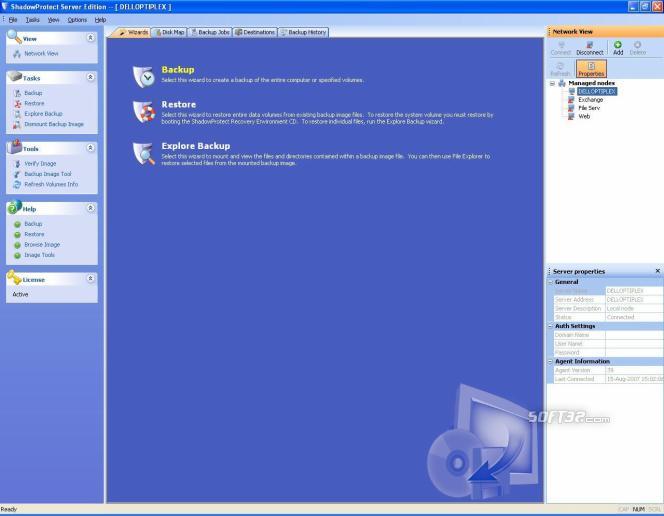664x516 pixels.
Task: Collapse the Tools sidebar panel
Action: [90, 148]
